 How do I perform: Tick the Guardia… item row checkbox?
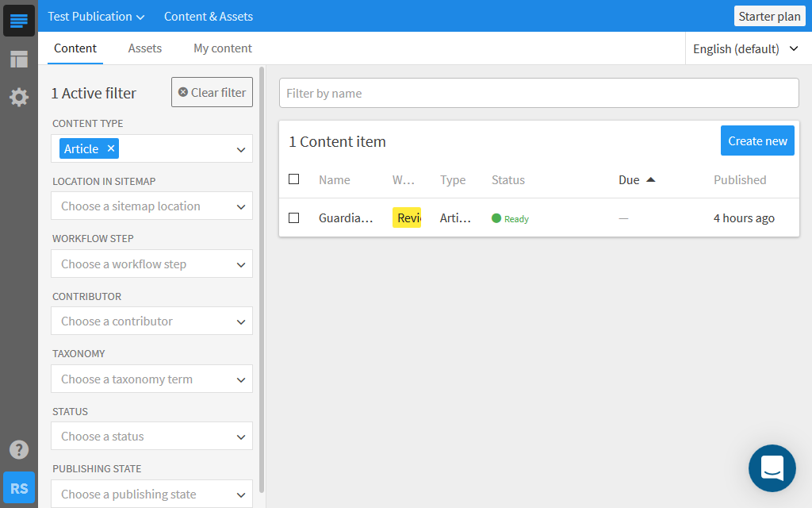[294, 217]
